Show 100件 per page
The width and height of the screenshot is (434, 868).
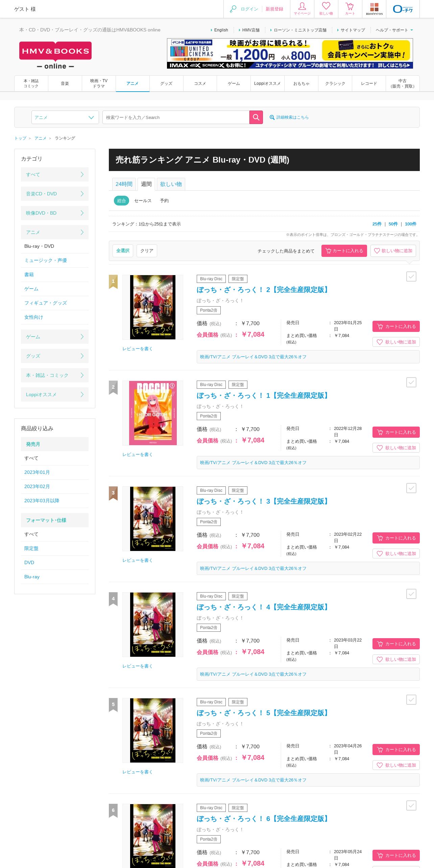coord(411,224)
